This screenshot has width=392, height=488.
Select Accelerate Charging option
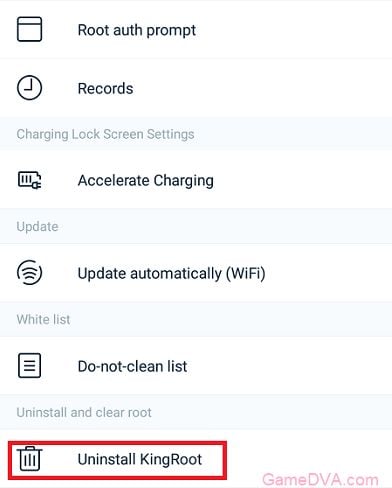point(196,180)
